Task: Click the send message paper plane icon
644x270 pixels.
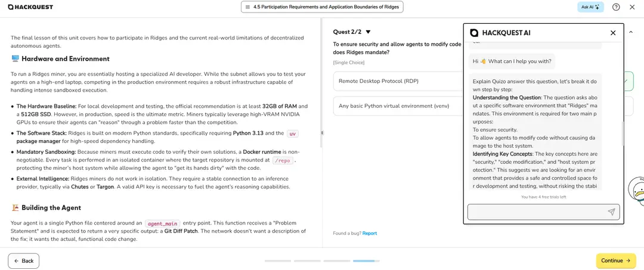Action: [x=611, y=212]
